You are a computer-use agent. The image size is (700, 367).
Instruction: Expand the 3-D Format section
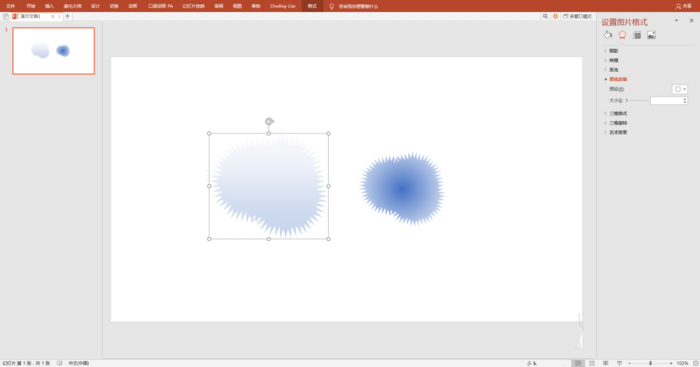[618, 113]
